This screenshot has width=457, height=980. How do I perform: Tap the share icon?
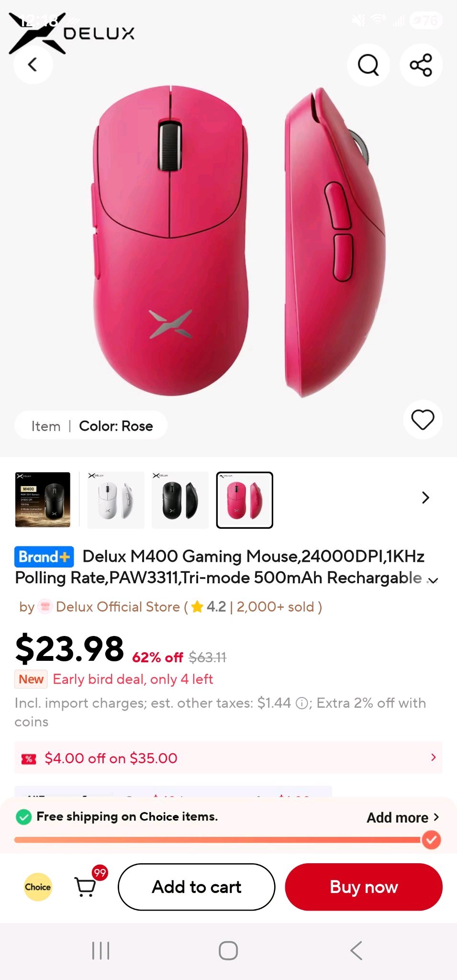[421, 65]
